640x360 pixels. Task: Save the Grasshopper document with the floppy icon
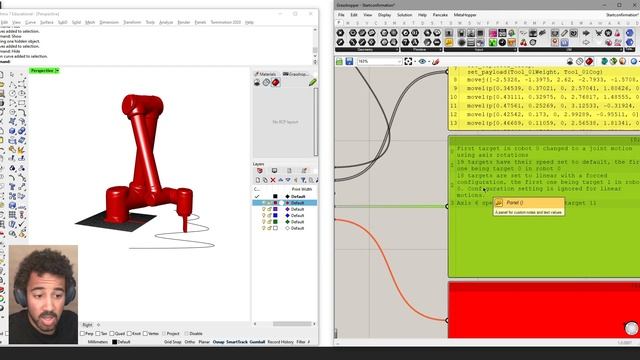click(349, 61)
